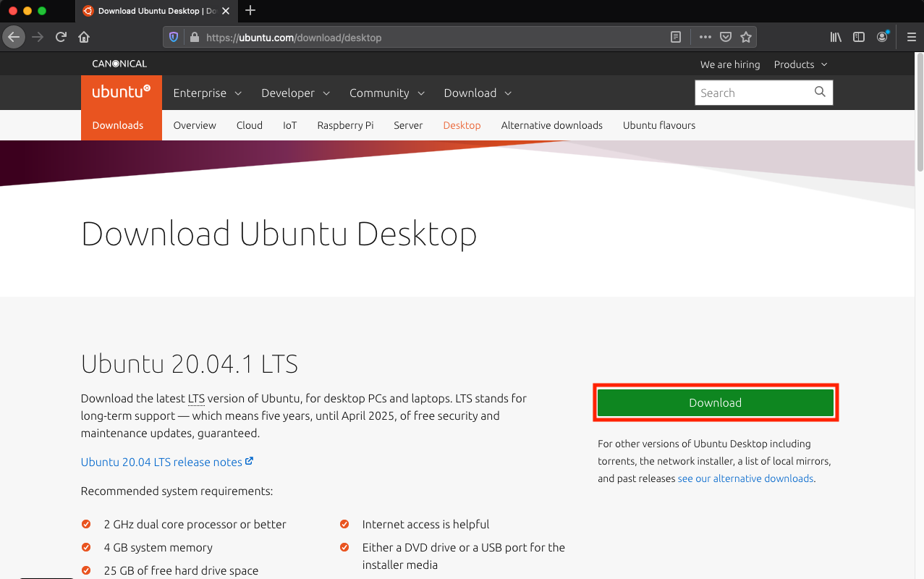Click the search magnifier icon
Image resolution: width=924 pixels, height=579 pixels.
(x=820, y=92)
